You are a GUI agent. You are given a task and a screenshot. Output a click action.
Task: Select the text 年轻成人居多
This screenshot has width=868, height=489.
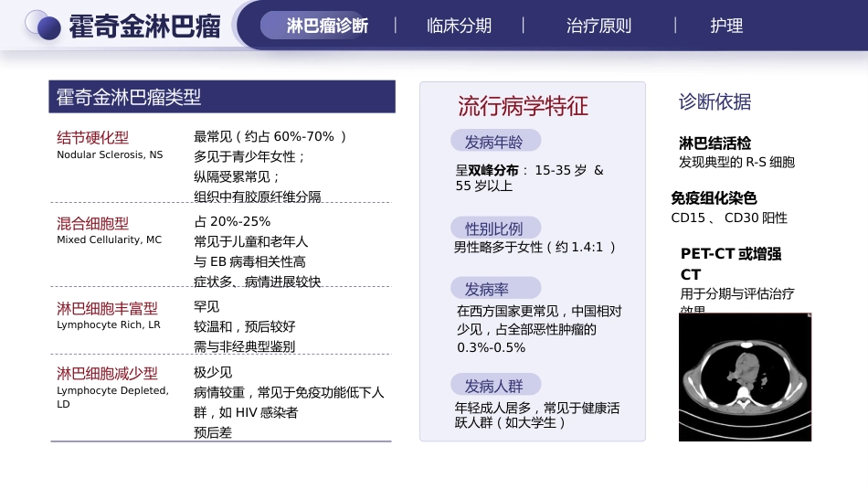[492, 409]
